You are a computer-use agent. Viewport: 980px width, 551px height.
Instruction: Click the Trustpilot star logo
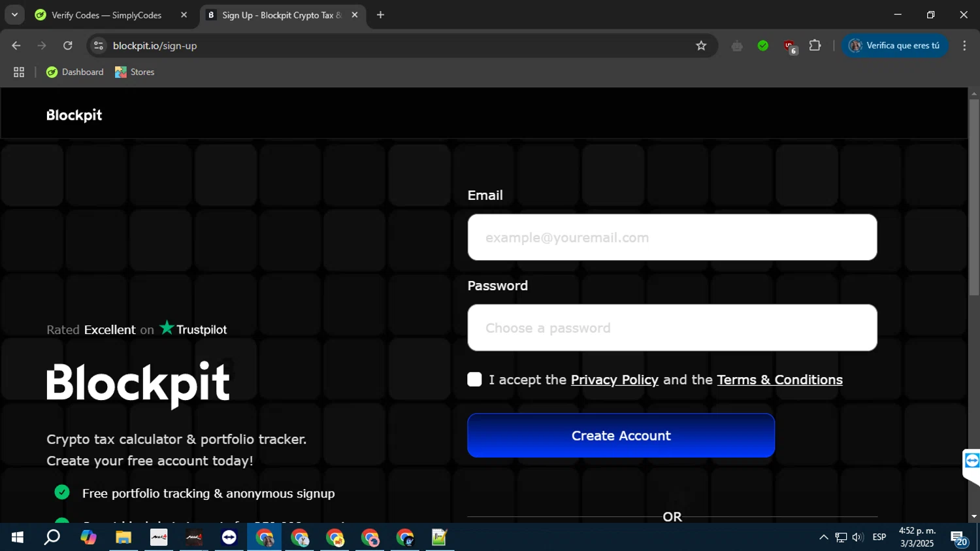click(193, 328)
